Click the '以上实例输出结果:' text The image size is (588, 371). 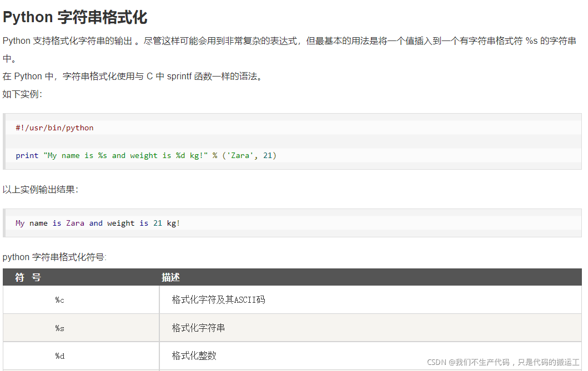[41, 190]
